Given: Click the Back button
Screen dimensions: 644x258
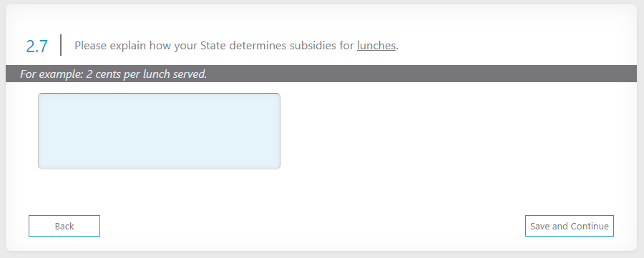Looking at the screenshot, I should pos(64,226).
